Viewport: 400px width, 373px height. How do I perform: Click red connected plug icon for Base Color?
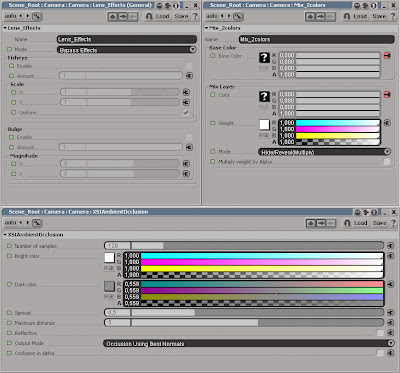click(x=387, y=56)
